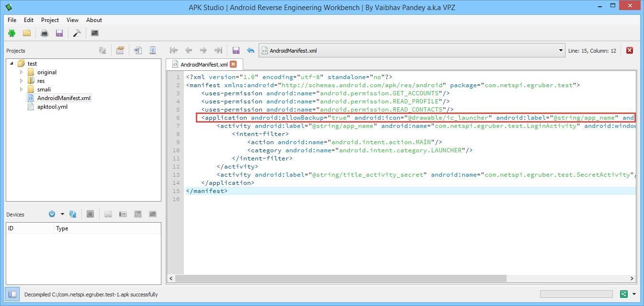The image size is (644, 306).
Task: Open the Project menu
Action: click(50, 20)
